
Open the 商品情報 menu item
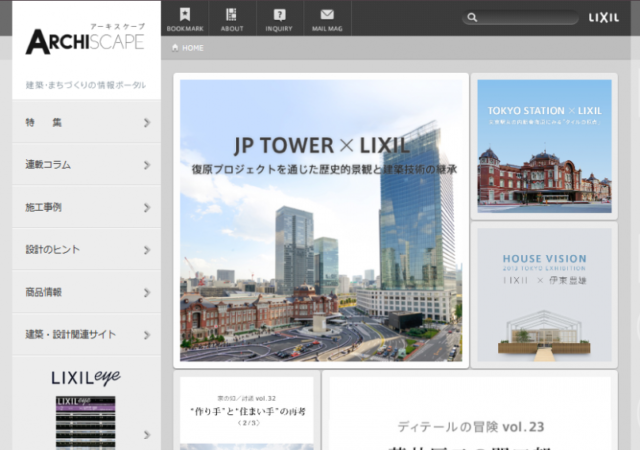pos(87,292)
